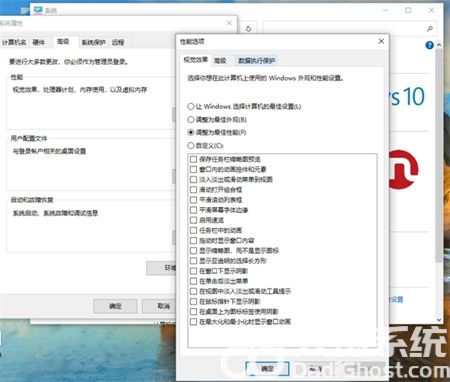The image size is (450, 382).
Task: Close the 系统属性 dialog with the X
Action: 229,23
